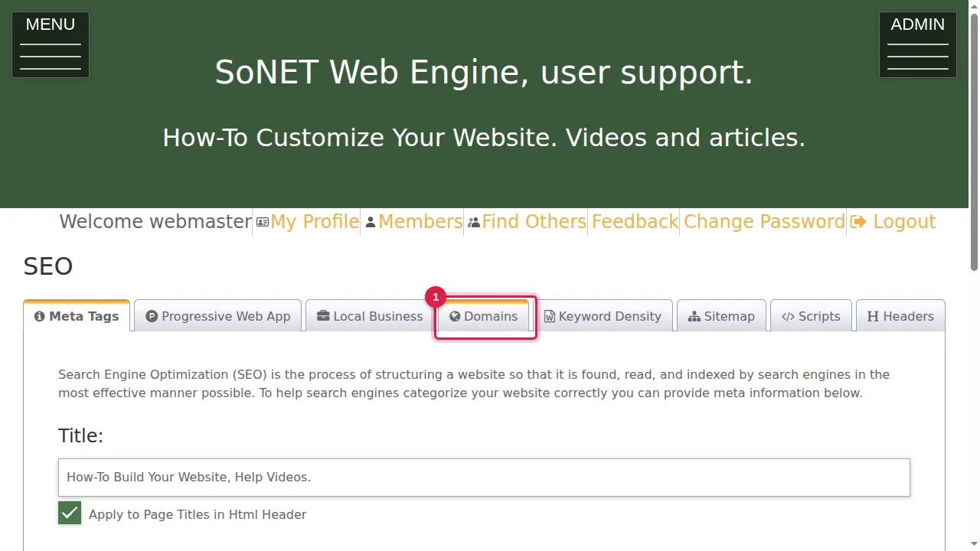Go to the Members link
This screenshot has width=980, height=551.
point(420,222)
